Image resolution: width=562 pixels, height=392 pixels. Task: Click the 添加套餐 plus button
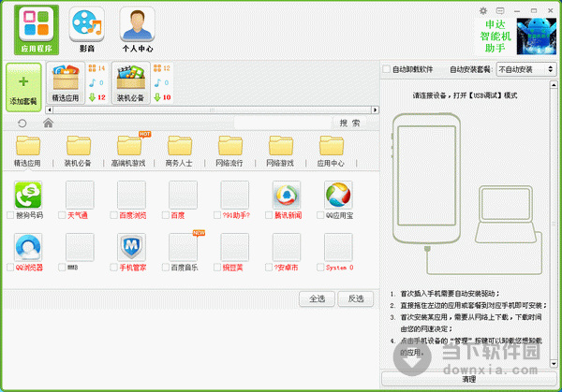click(22, 86)
